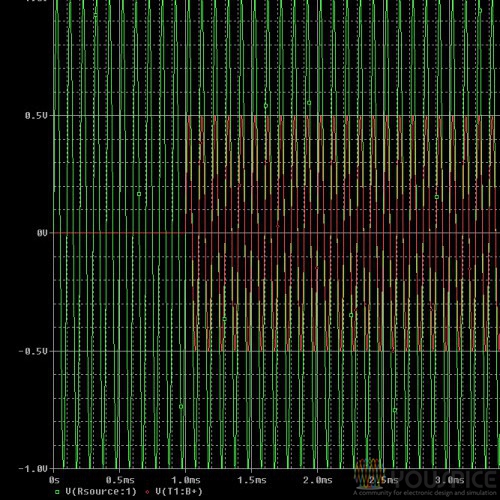Select the V(T1:B+) trace legend label
This screenshot has width=500, height=500.
coord(179,491)
